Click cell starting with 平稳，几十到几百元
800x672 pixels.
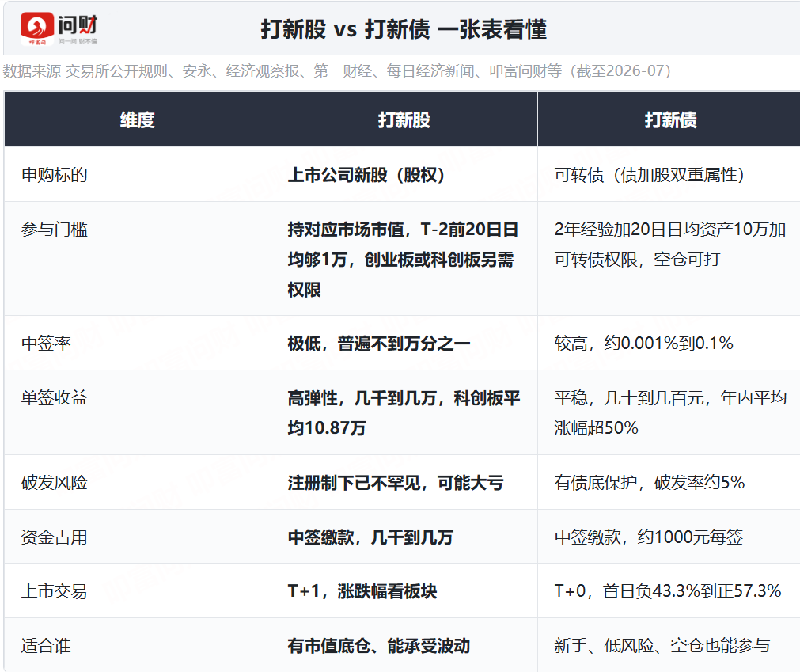pyautogui.click(x=670, y=413)
